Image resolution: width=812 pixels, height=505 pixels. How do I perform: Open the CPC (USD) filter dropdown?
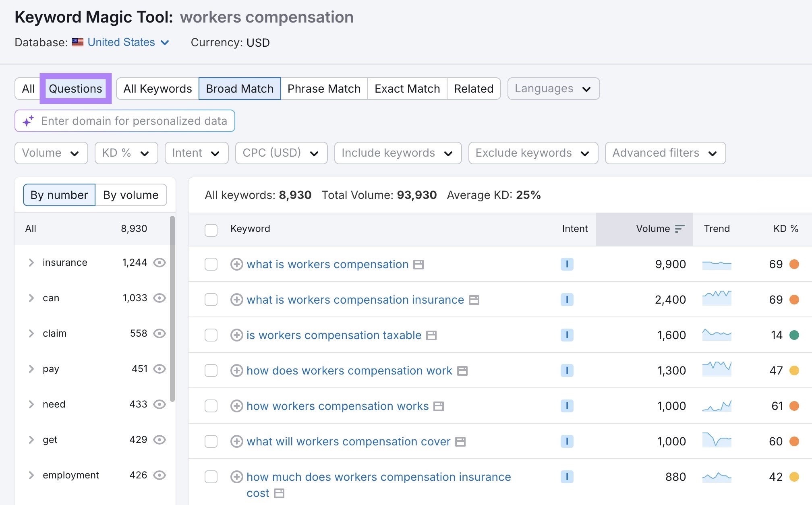(281, 153)
